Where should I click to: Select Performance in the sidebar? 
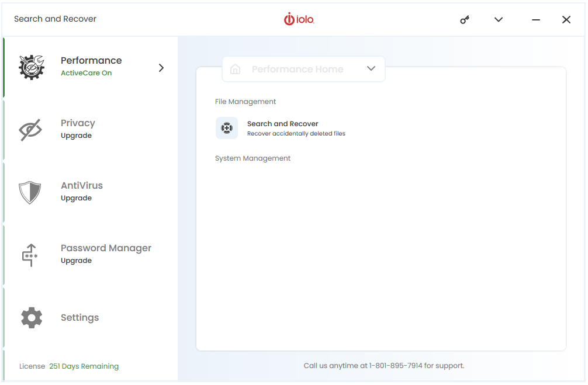pos(91,68)
